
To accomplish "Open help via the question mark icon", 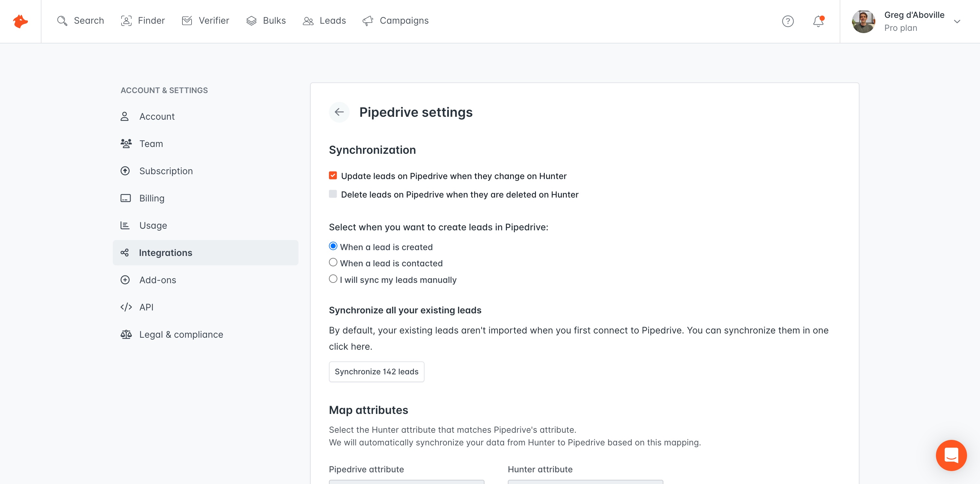I will [788, 21].
